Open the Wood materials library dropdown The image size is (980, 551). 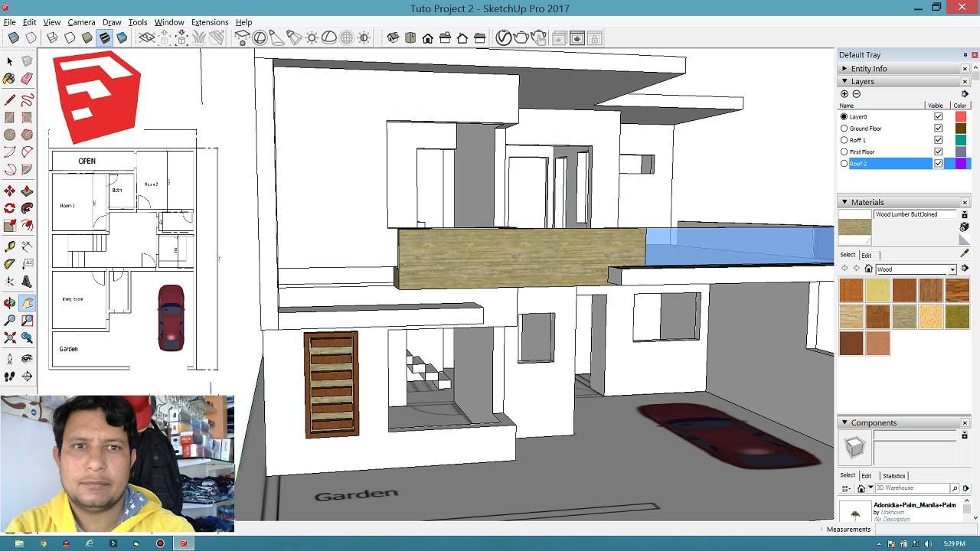(952, 269)
